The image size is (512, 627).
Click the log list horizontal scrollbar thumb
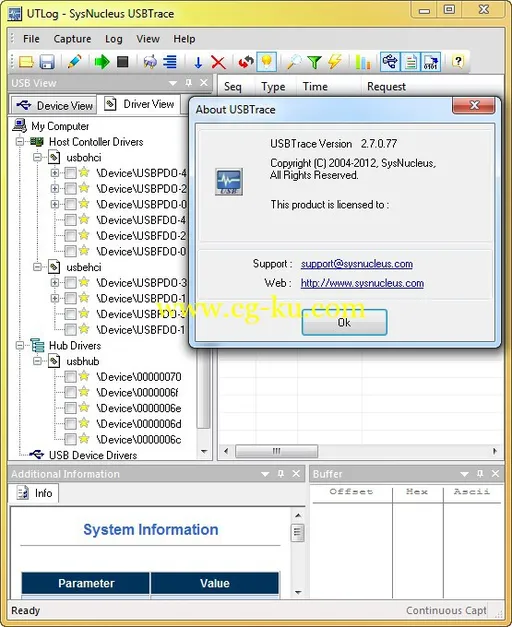click(276, 451)
